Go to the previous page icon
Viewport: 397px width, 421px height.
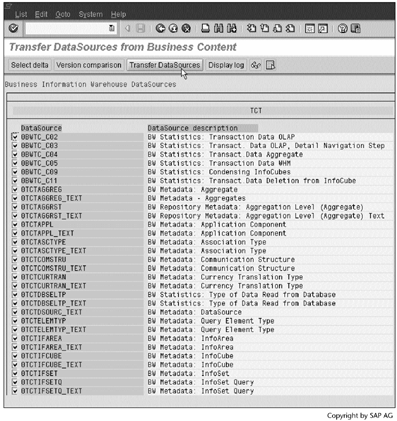click(264, 29)
